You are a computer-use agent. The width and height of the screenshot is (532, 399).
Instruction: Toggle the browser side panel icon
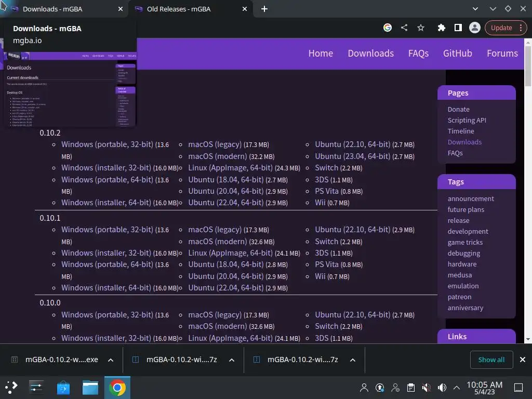coord(458,28)
